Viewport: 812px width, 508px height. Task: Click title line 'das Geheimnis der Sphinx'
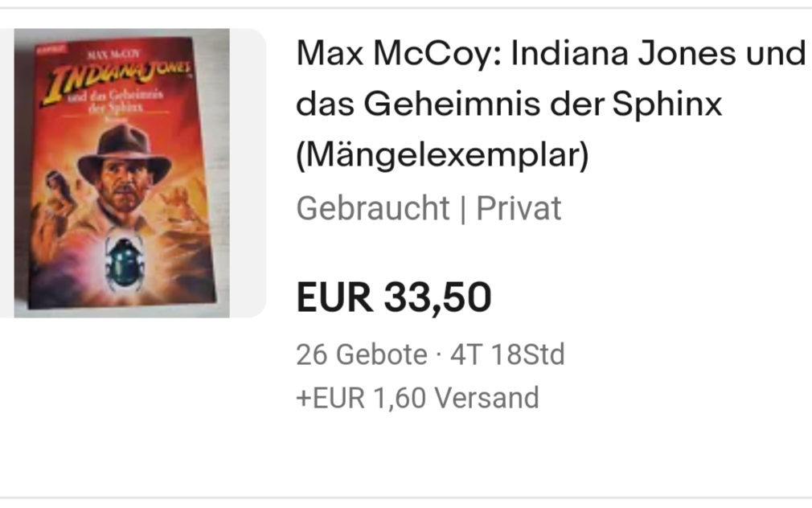coord(509,104)
